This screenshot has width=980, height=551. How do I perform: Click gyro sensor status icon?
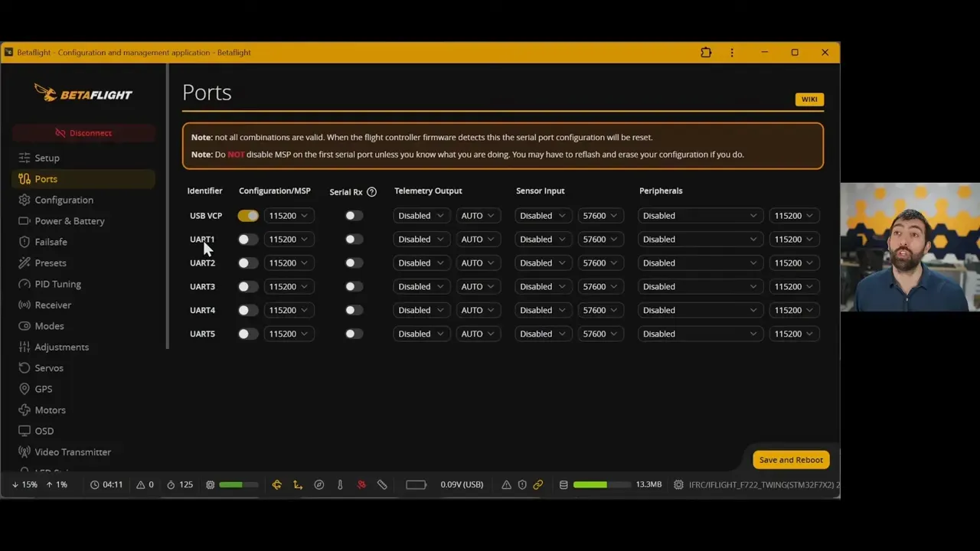tap(277, 485)
